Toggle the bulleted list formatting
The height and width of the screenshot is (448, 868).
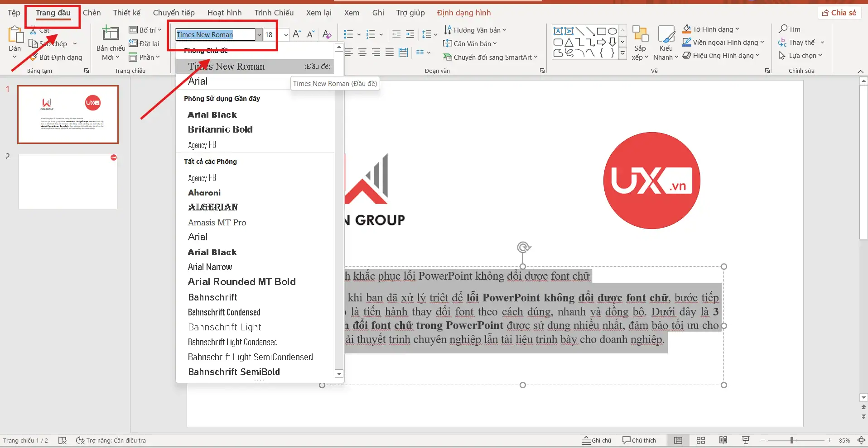click(349, 34)
